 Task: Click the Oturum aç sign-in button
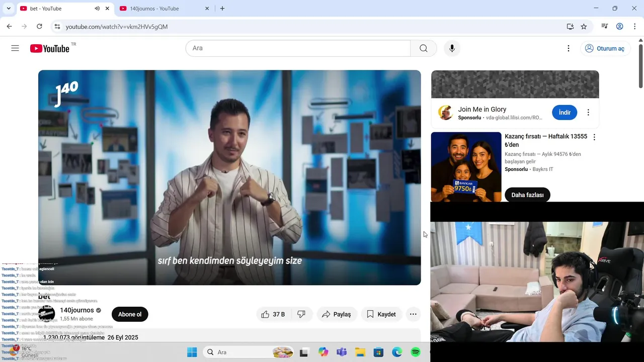pos(605,48)
